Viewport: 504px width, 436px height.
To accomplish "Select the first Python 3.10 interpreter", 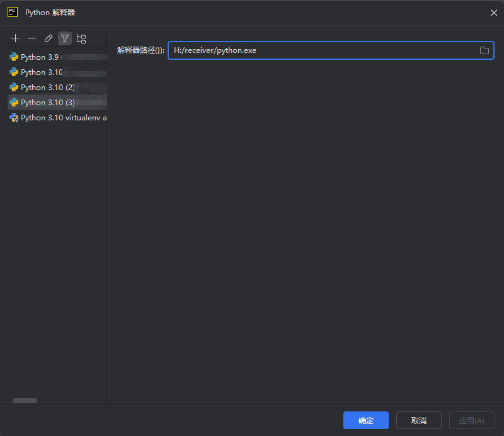I will 57,72.
